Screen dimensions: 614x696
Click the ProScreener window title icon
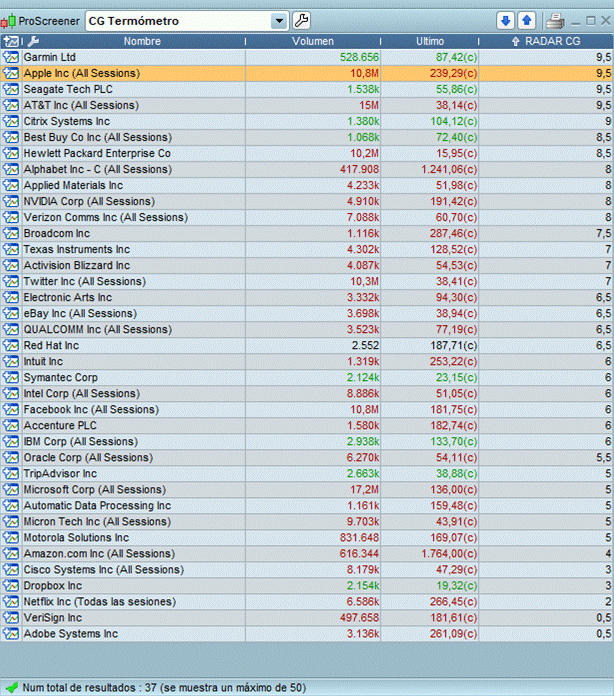(x=9, y=21)
